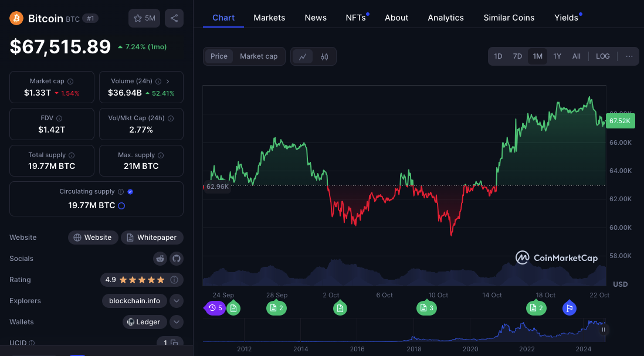Viewport: 644px width, 356px height.
Task: Click the circulating supply progress ring
Action: point(121,206)
